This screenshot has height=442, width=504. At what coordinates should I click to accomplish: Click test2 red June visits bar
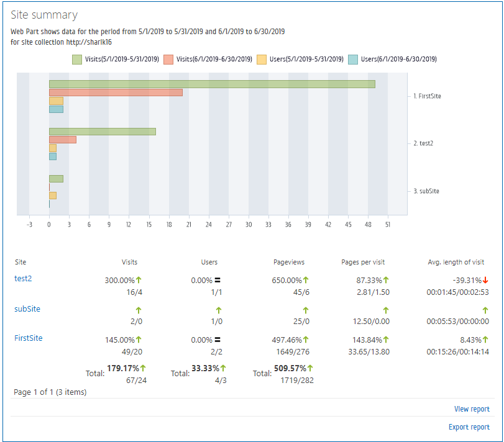point(63,140)
